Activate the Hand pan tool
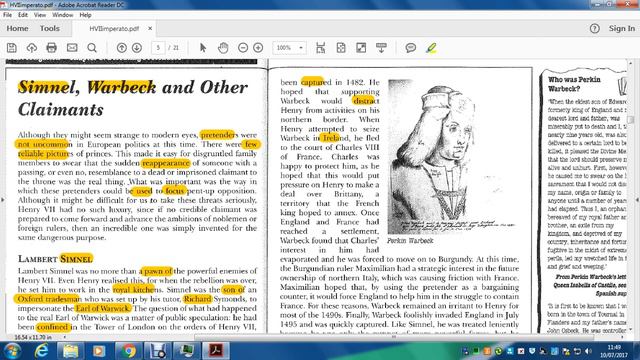640x360 pixels. coord(223,48)
